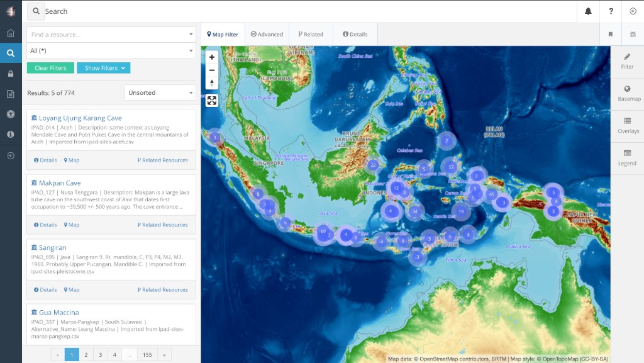Click the cluster marker labeled 69
The width and height of the screenshot is (644, 363).
pos(323,231)
